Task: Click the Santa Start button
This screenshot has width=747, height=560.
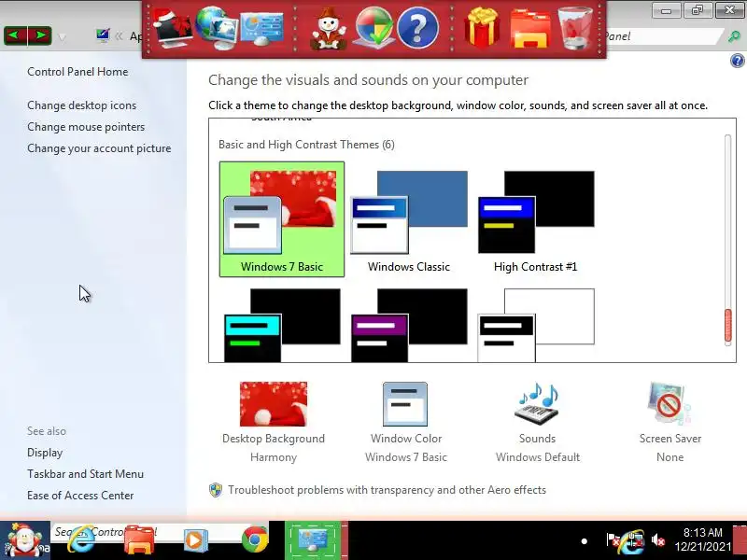Action: (25, 540)
